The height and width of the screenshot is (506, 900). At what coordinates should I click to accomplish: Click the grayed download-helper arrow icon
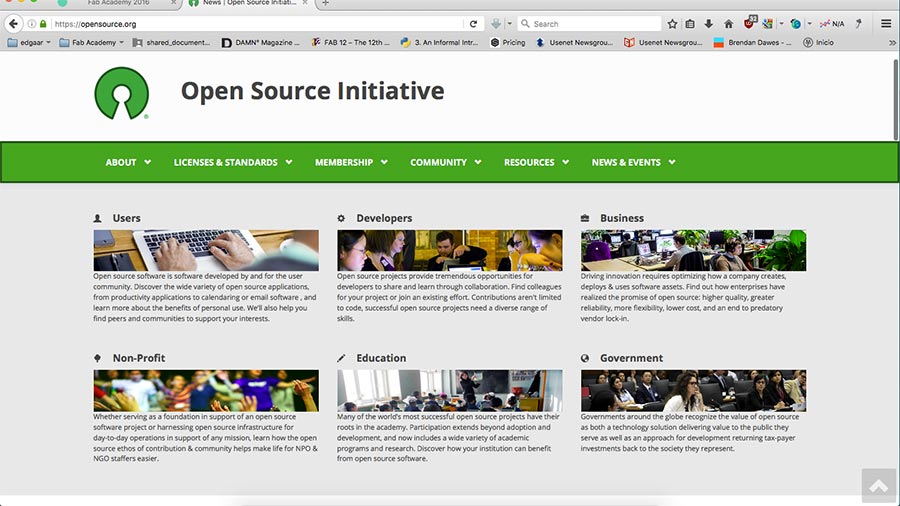pyautogui.click(x=496, y=24)
